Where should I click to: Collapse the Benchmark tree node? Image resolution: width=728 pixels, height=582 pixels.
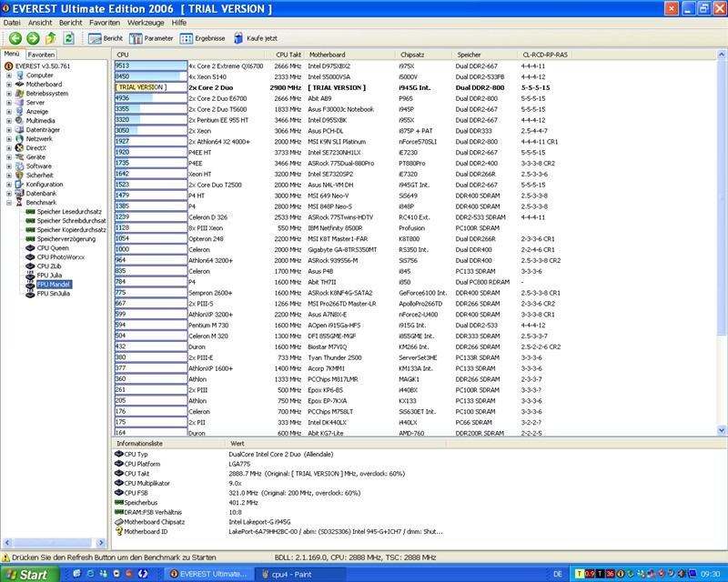[9, 203]
